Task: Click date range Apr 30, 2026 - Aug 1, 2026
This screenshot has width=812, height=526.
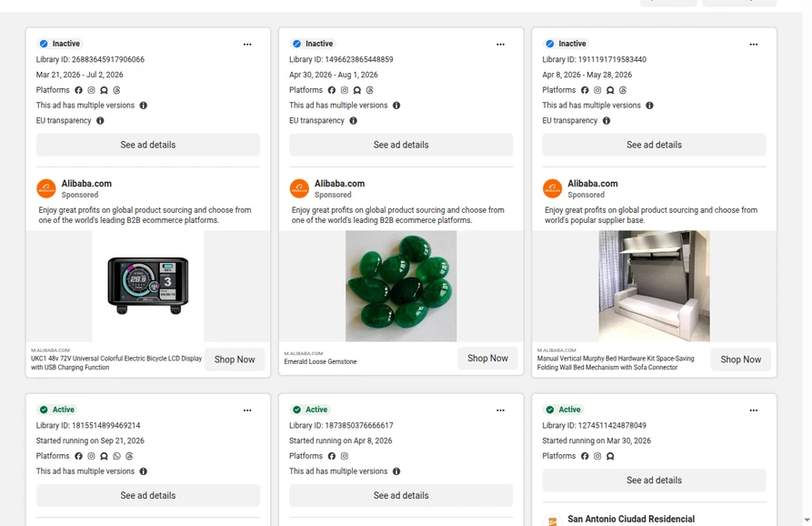Action: point(334,75)
